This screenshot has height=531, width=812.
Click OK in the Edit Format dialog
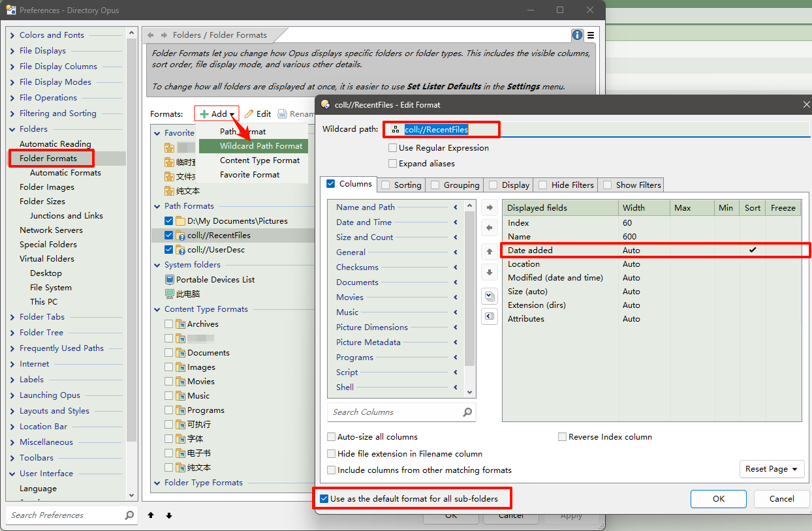719,499
